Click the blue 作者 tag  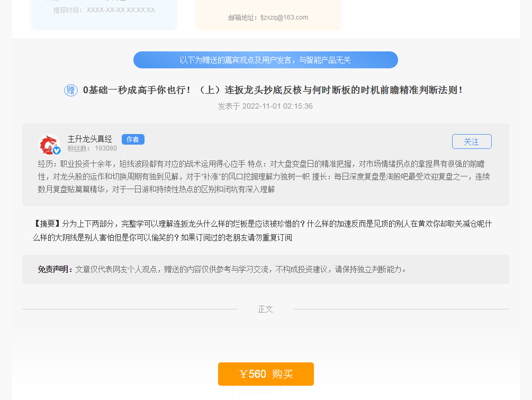133,139
